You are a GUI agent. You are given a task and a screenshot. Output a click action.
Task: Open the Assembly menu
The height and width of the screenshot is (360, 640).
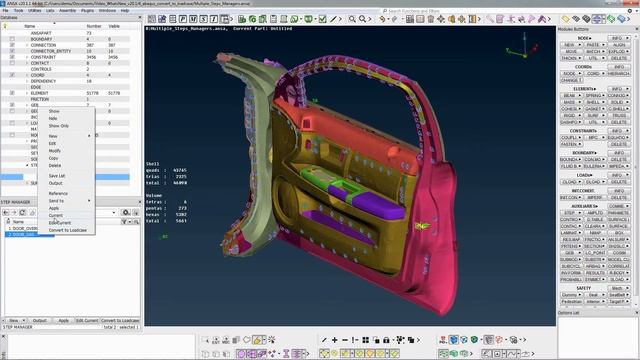click(67, 11)
